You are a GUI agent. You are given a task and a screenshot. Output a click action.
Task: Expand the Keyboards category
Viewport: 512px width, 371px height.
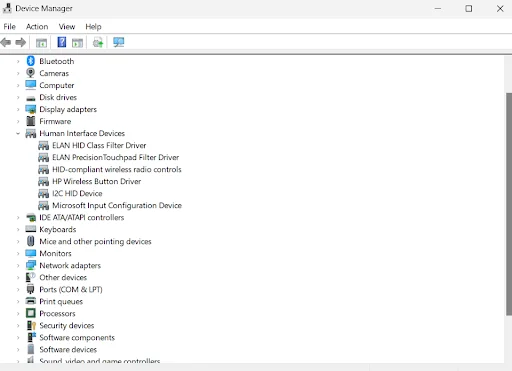(18, 229)
